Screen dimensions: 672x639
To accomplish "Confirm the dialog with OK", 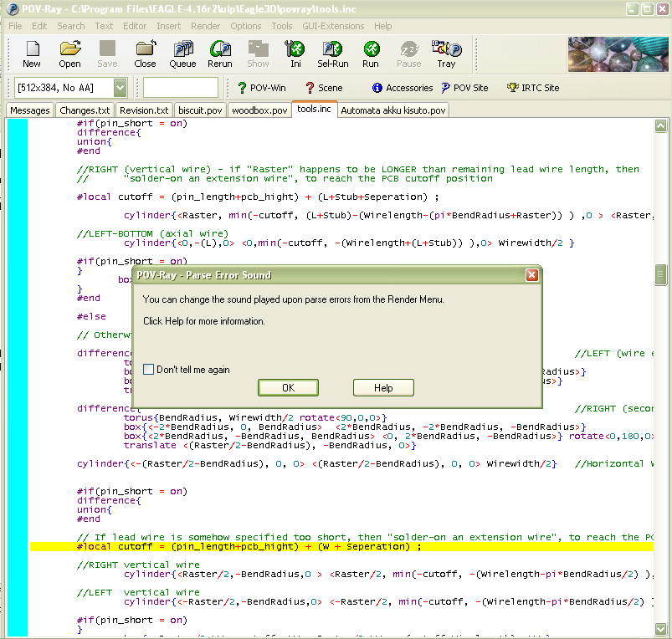I will [288, 387].
